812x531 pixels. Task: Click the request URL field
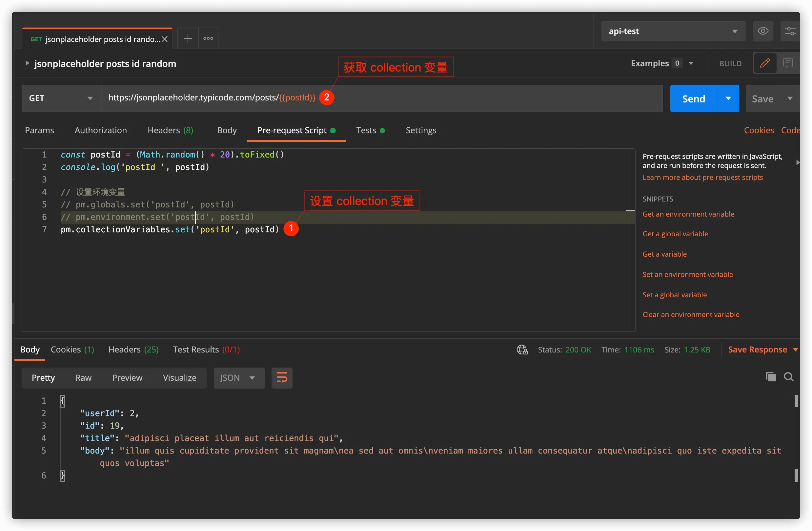pyautogui.click(x=382, y=98)
